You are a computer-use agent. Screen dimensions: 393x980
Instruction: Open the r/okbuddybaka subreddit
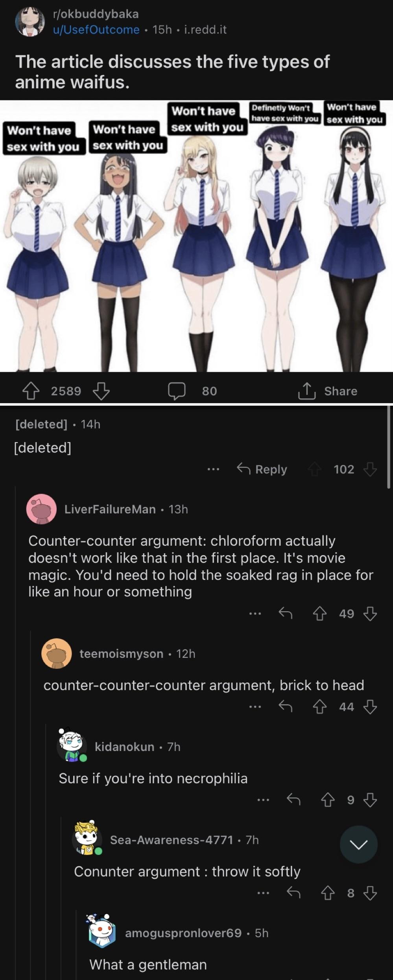96,14
